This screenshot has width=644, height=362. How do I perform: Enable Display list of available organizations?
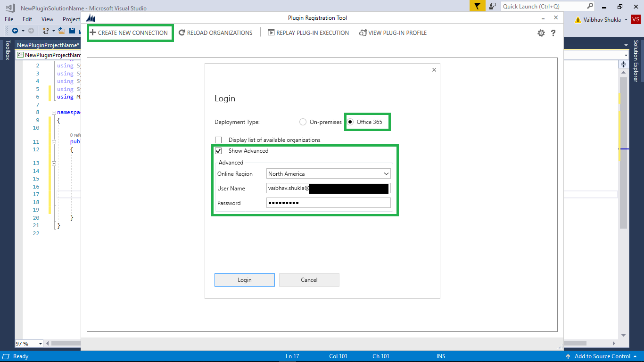pyautogui.click(x=218, y=140)
